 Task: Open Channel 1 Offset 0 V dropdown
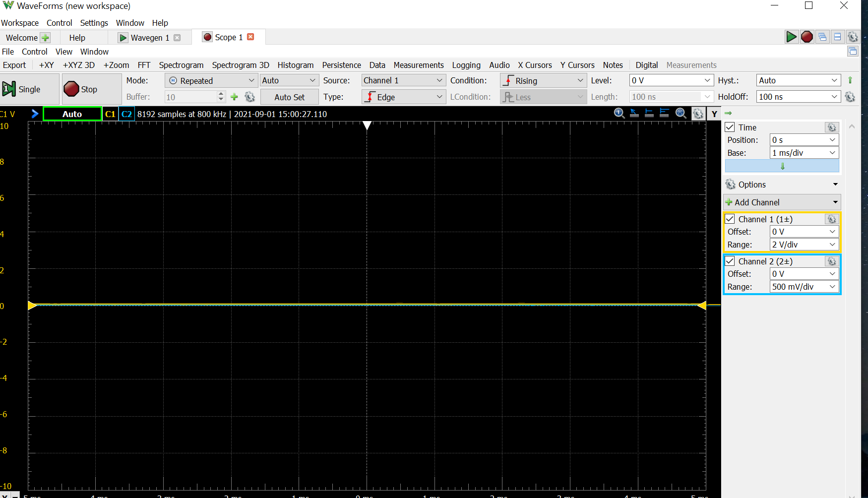pos(804,232)
